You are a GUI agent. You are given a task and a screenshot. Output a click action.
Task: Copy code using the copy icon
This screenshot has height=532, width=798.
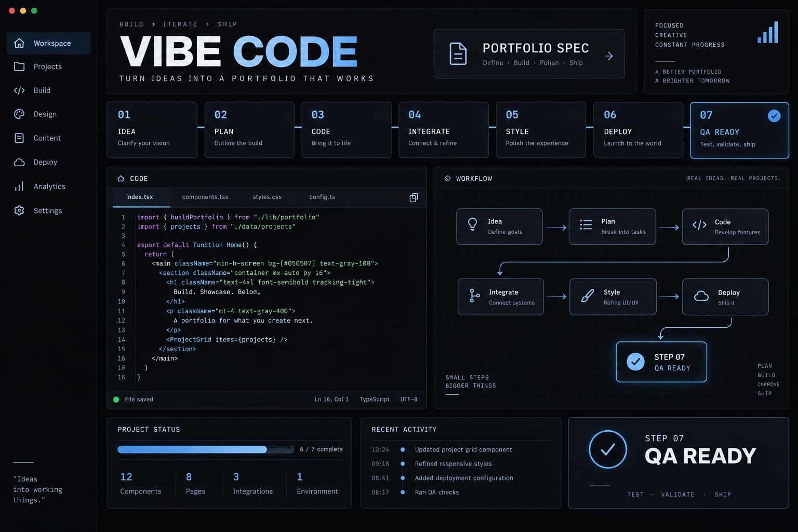tap(414, 197)
